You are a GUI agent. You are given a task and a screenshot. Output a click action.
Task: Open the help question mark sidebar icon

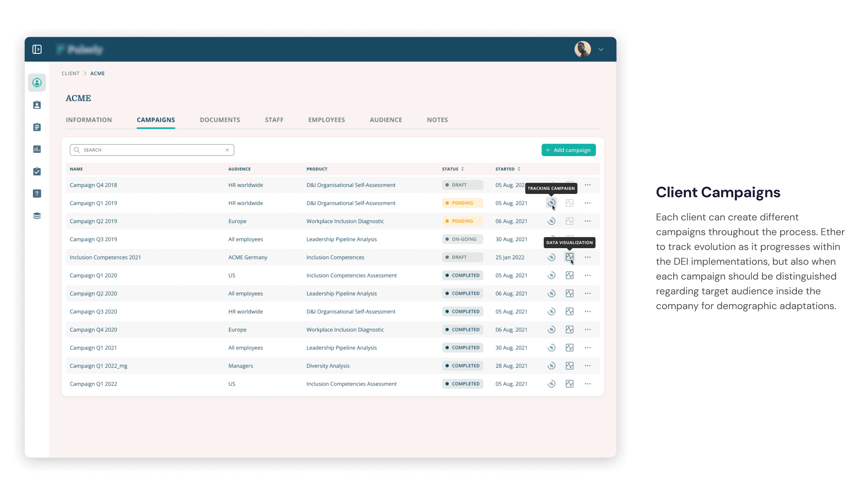(x=37, y=194)
